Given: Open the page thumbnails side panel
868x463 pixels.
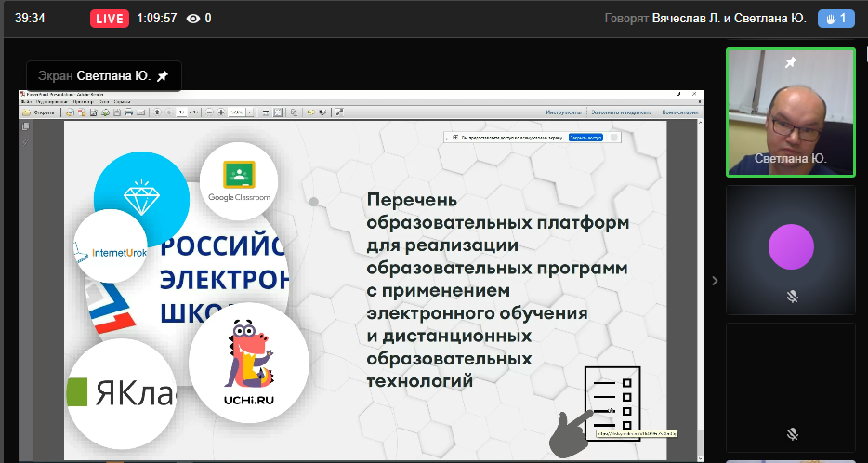Looking at the screenshot, I should coord(25,126).
